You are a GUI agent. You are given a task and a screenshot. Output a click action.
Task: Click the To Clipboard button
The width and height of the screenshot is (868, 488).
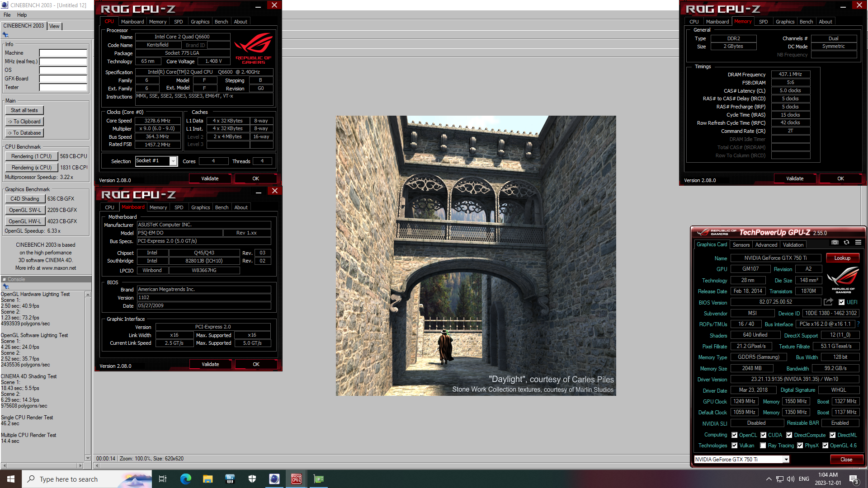[x=24, y=122]
